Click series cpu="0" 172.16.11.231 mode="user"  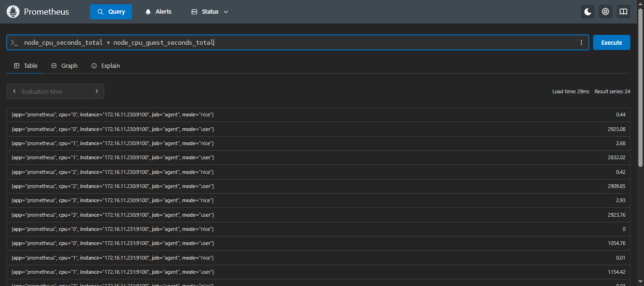(x=113, y=243)
